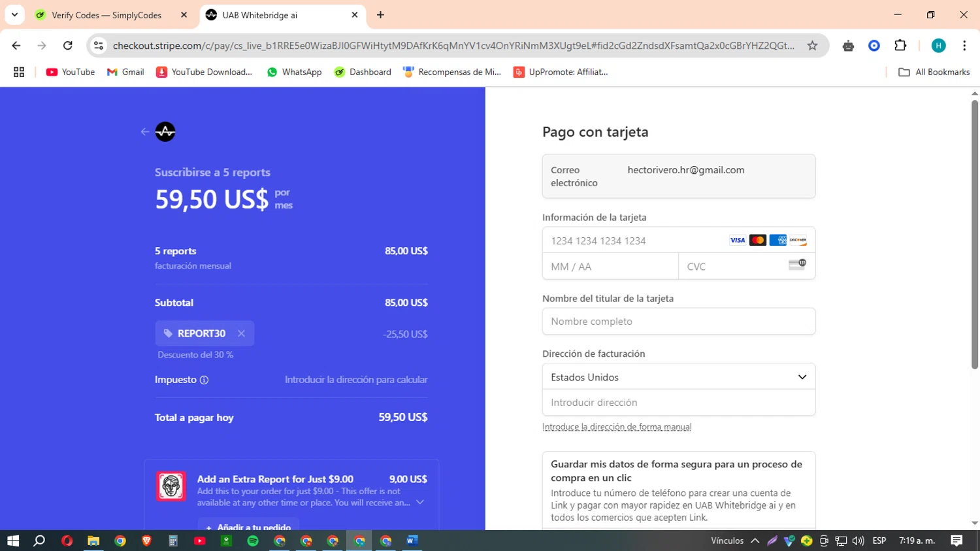Switch to the Verify Codes — SimplyCodes tab
Screen dimensions: 980x551
click(106, 15)
